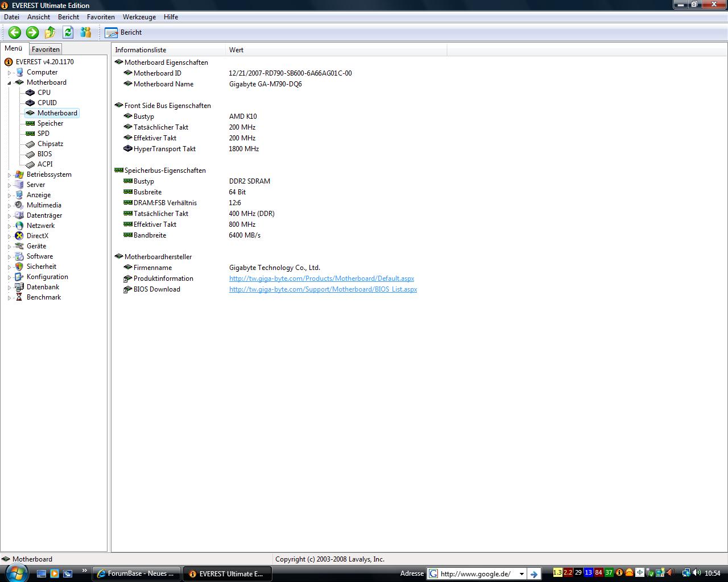Expand the Server node
Viewport: 728px width, 582px height.
pyautogui.click(x=9, y=185)
